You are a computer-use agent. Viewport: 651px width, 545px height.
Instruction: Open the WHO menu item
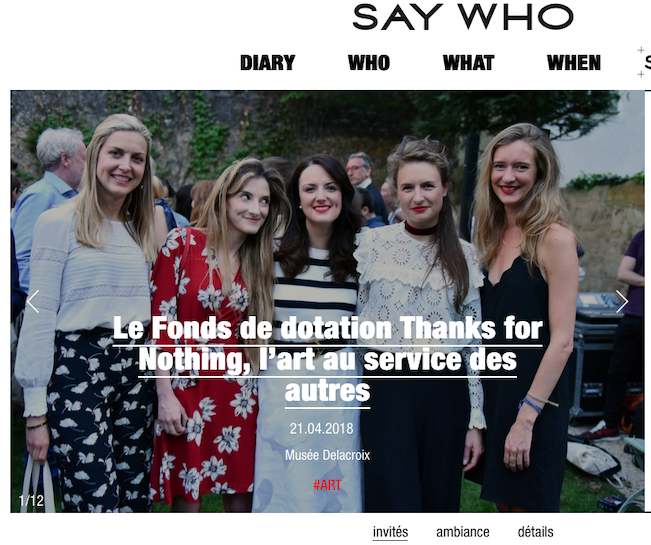pos(369,63)
